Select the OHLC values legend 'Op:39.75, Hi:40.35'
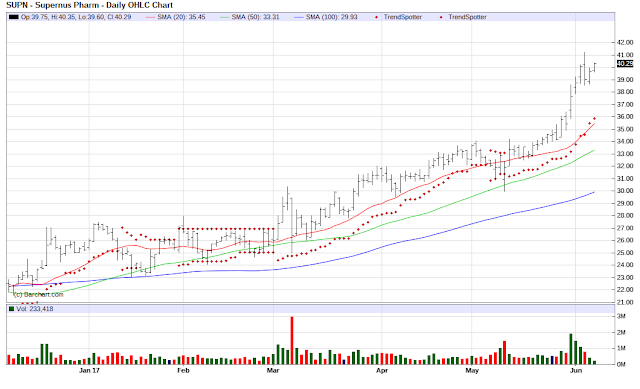The width and height of the screenshot is (640, 389). point(49,17)
